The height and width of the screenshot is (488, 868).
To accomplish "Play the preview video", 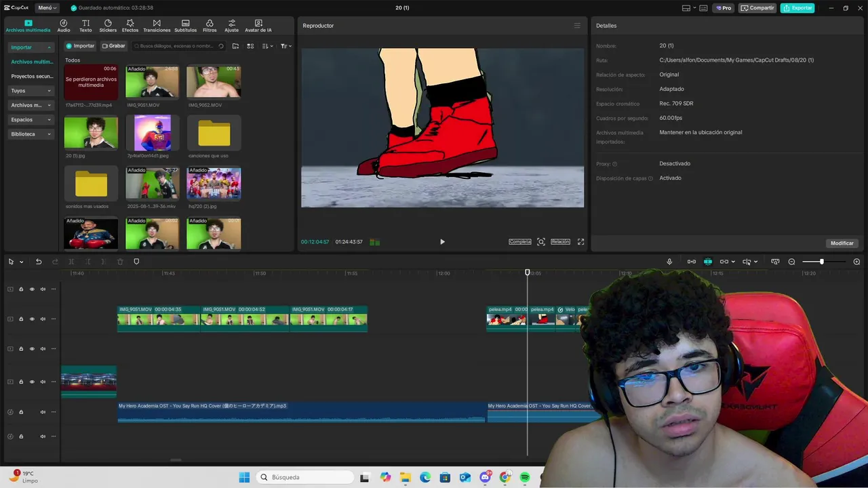I will point(442,242).
